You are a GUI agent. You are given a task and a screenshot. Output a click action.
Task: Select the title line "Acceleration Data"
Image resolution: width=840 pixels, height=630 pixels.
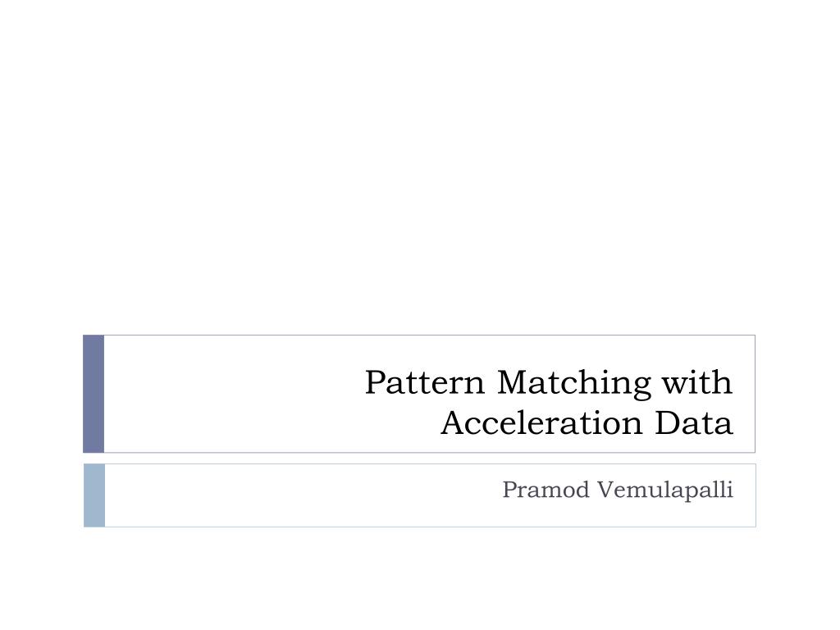tap(587, 423)
